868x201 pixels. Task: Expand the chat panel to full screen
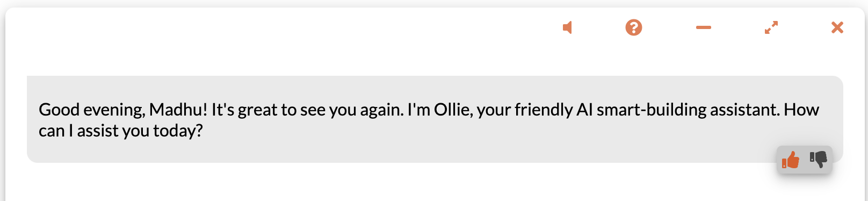[x=771, y=27]
